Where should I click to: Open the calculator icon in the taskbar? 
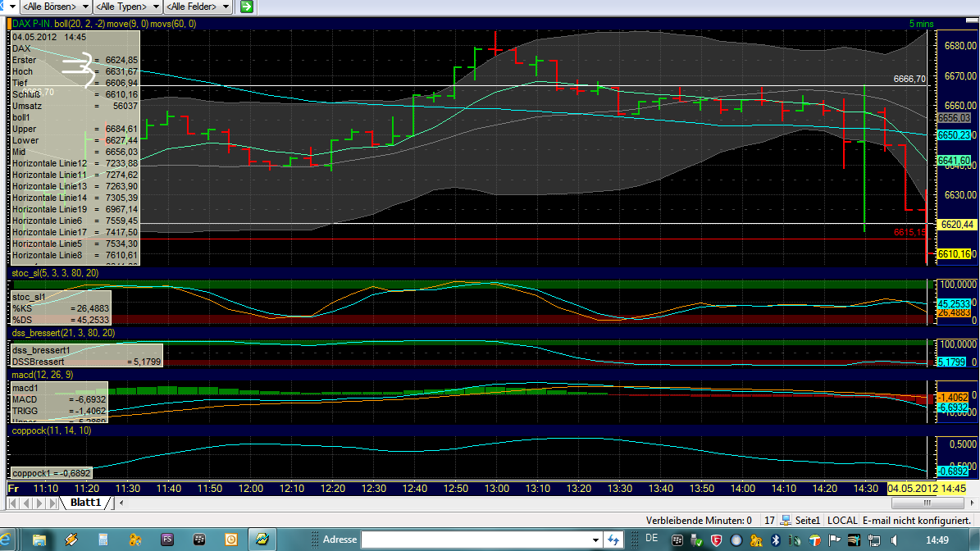103,539
